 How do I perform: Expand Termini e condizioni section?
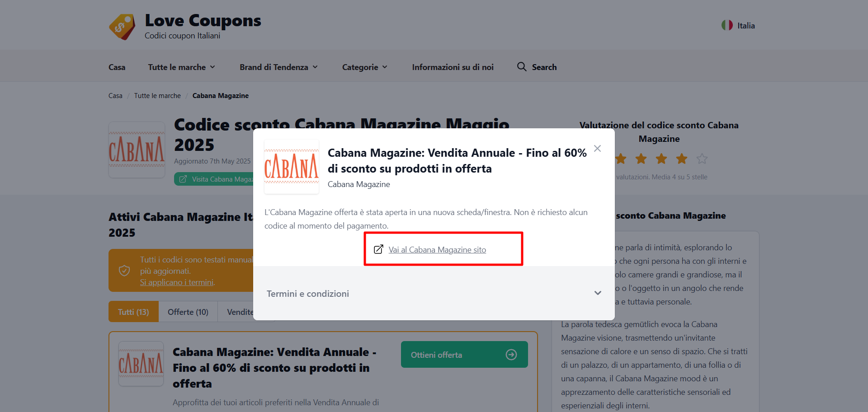pos(434,293)
